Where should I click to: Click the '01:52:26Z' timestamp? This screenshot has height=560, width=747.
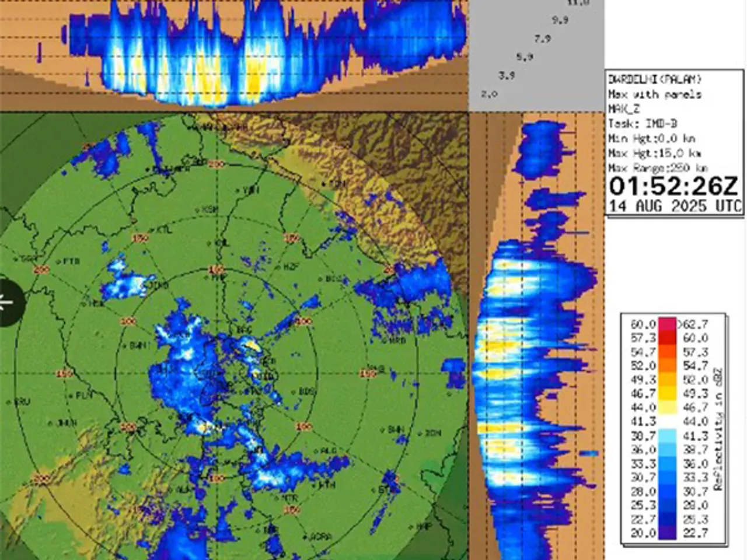(x=674, y=187)
